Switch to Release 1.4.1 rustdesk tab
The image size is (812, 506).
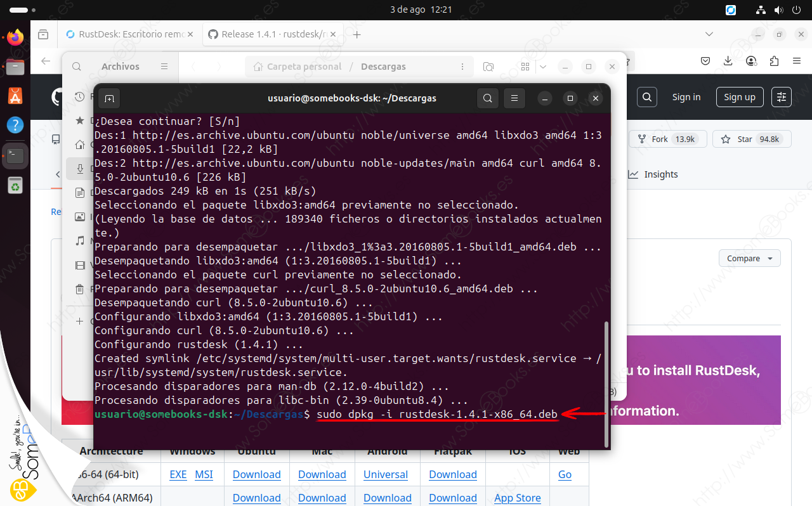tap(274, 34)
